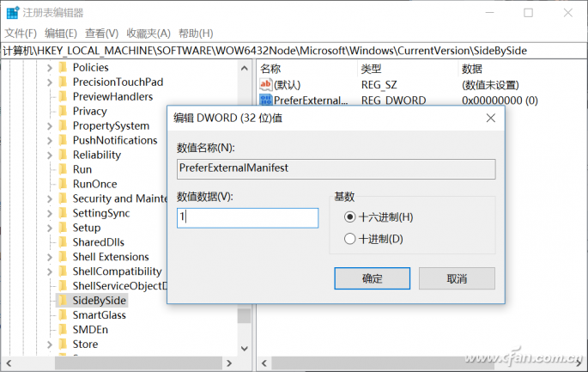Click the PropertySystem folder icon
Image resolution: width=588 pixels, height=372 pixels.
pyautogui.click(x=63, y=125)
